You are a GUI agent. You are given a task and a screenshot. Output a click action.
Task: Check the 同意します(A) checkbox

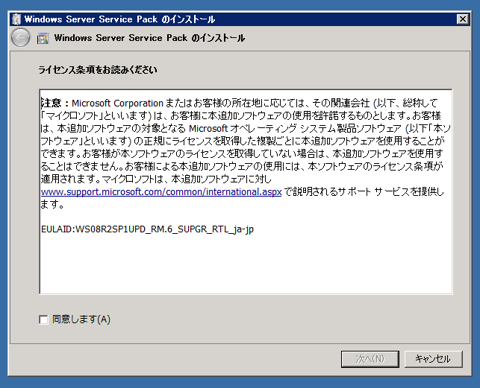[x=43, y=320]
